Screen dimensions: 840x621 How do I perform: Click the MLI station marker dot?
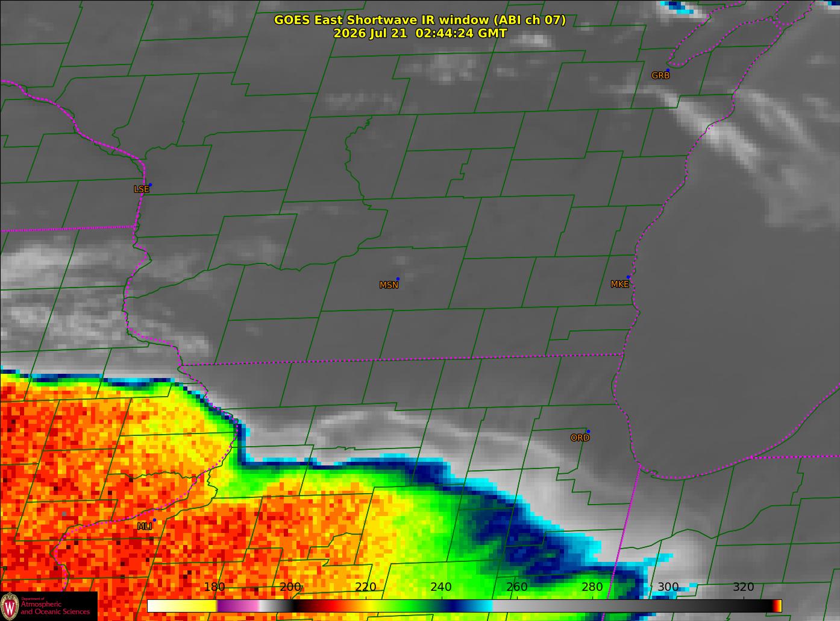[x=155, y=520]
